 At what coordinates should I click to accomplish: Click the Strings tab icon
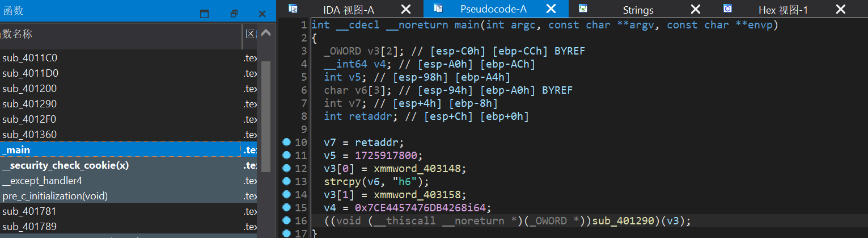tap(583, 9)
